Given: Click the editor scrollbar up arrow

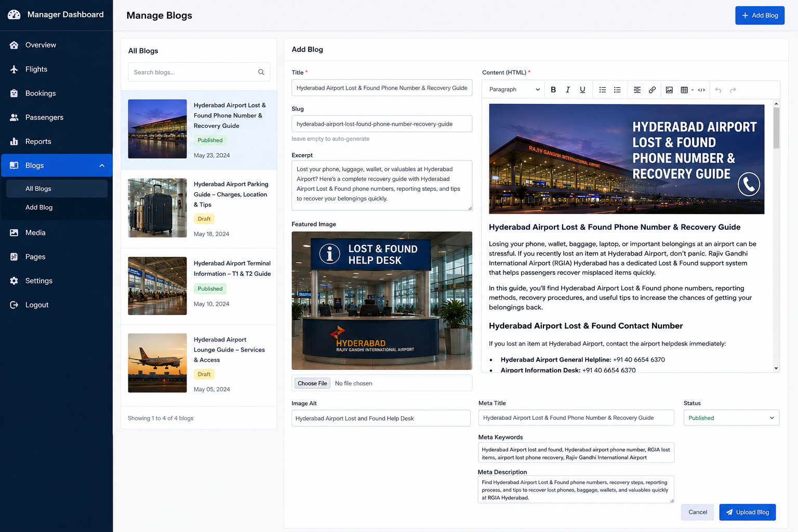Looking at the screenshot, I should 776,103.
